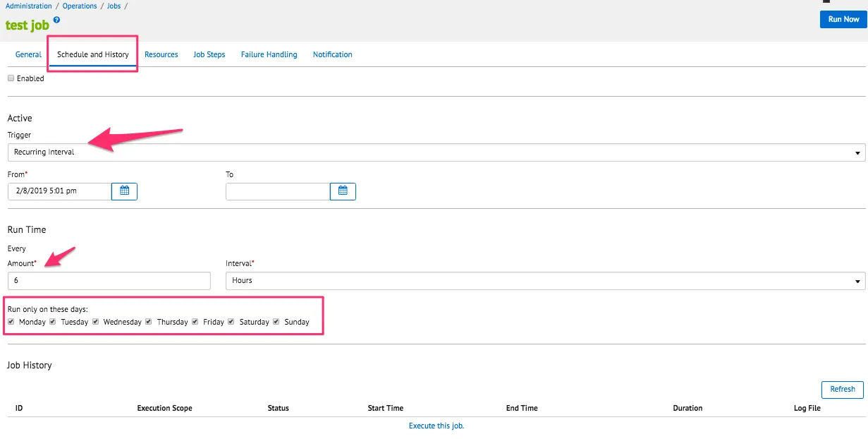Viewport: 868px width, 439px height.
Task: Click the help icon beside test job
Action: [x=56, y=20]
